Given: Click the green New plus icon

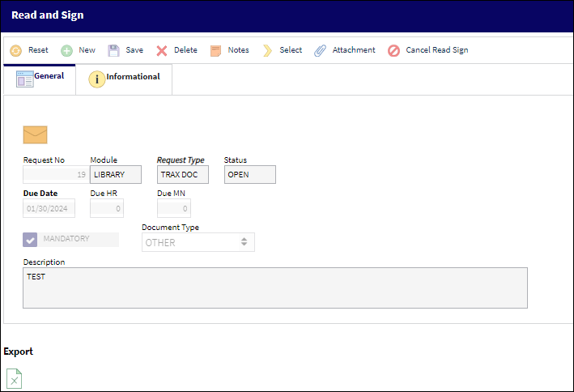Looking at the screenshot, I should [66, 50].
